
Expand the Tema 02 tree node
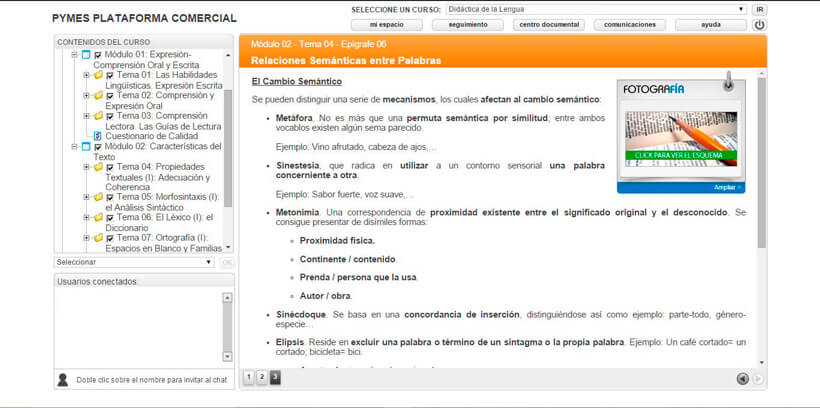pyautogui.click(x=86, y=96)
